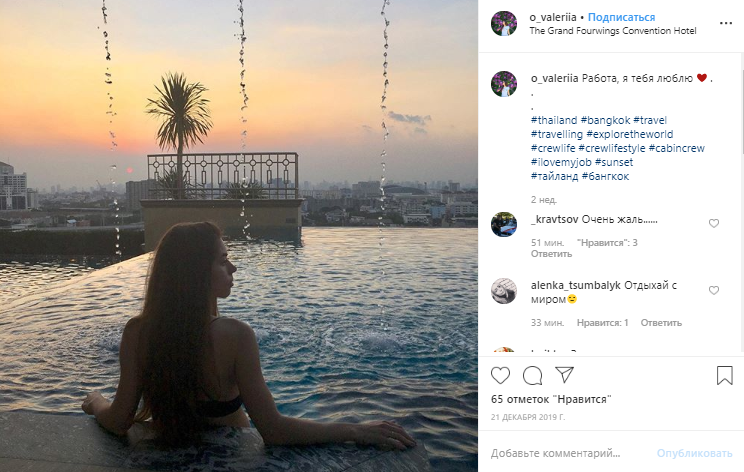Open o_valeriia profile avatar in header
The height and width of the screenshot is (472, 744).
click(x=504, y=23)
